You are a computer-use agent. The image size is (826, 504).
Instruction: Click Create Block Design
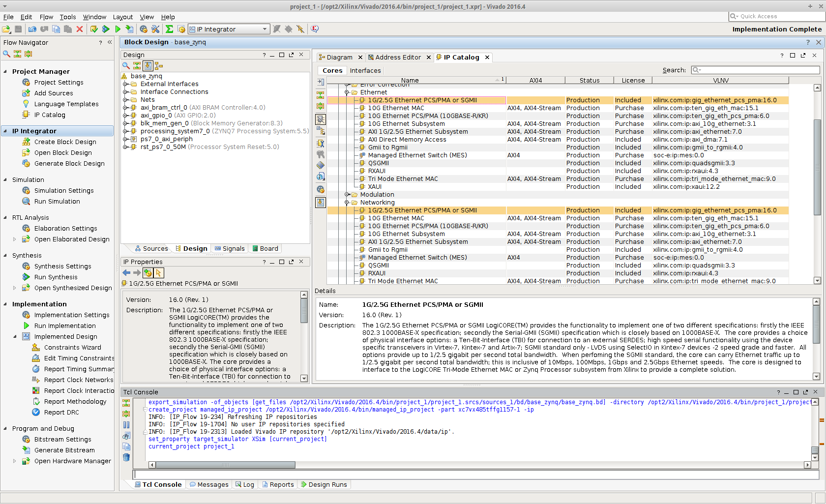[65, 142]
